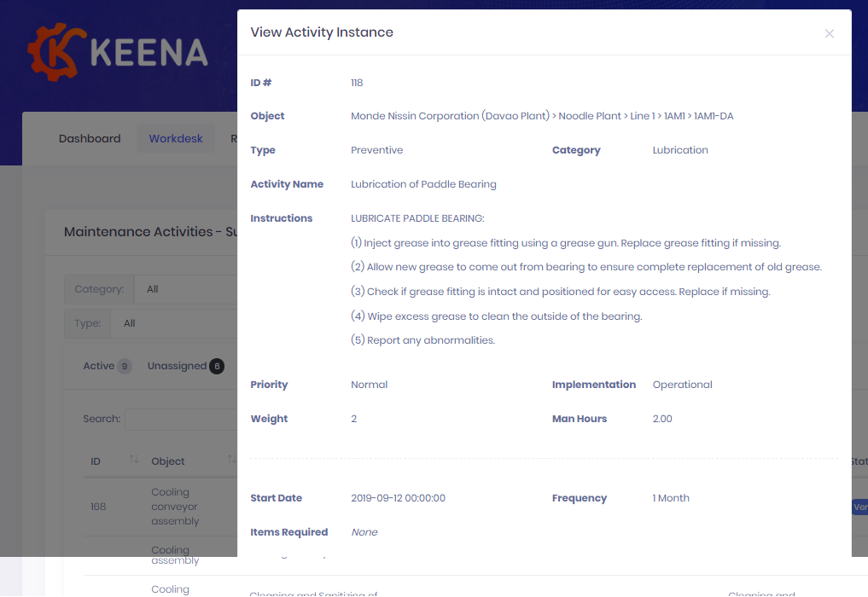Click the Object column sort arrows
The image size is (868, 597).
[231, 460]
